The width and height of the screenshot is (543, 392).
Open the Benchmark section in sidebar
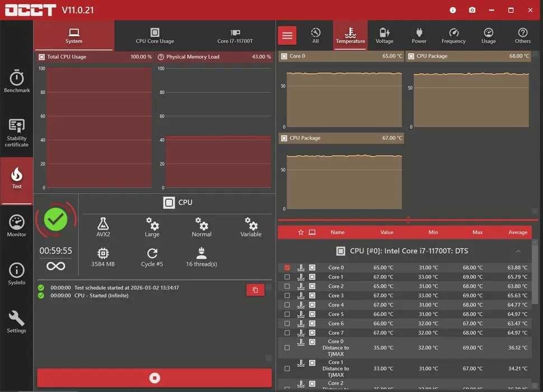click(x=17, y=81)
